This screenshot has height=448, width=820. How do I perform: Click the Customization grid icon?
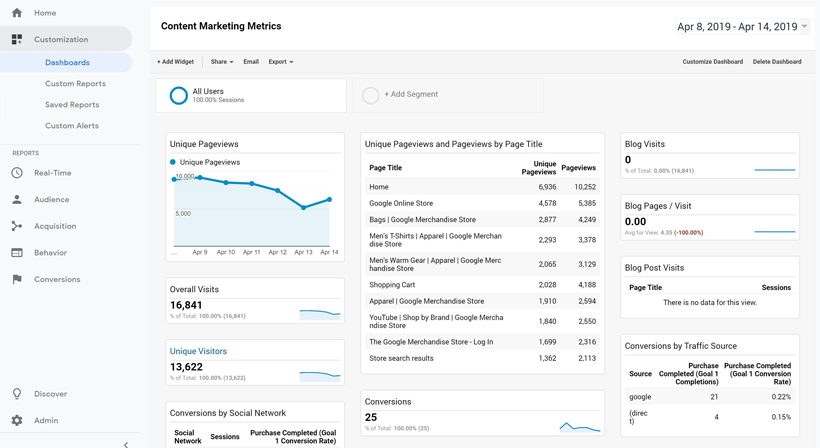pos(17,39)
